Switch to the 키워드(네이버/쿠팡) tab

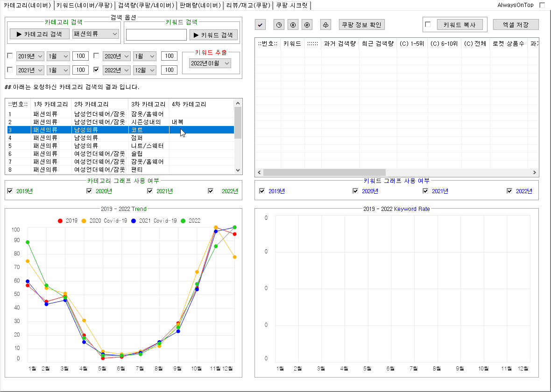(85, 5)
